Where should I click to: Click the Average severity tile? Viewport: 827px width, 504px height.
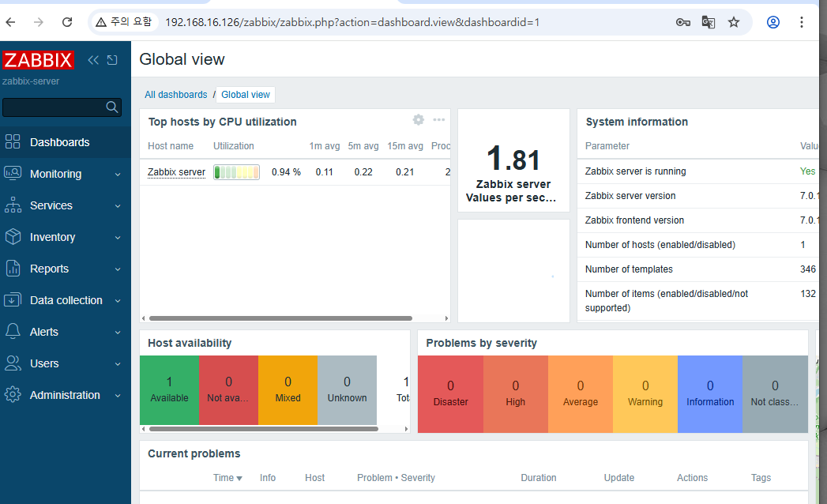[x=581, y=394]
